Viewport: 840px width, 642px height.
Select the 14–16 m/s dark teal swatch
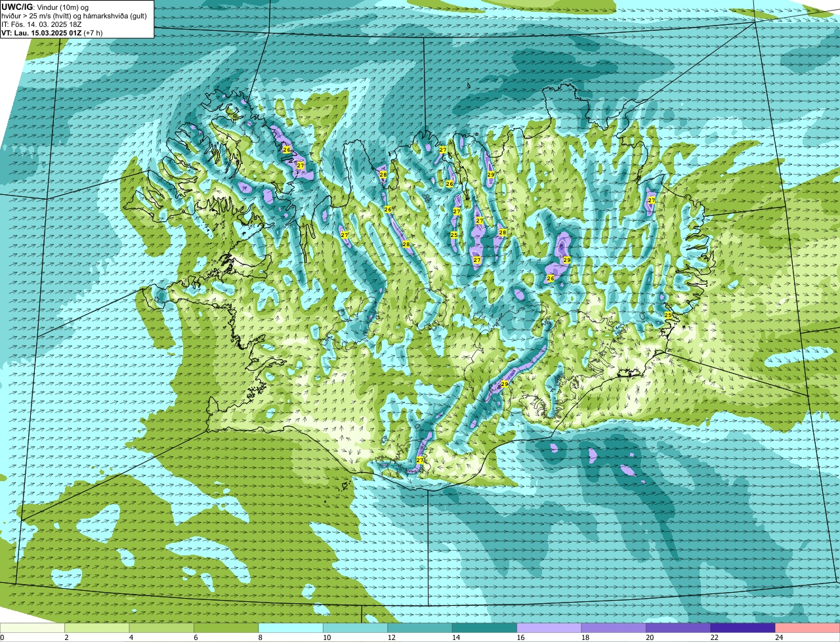click(x=485, y=628)
